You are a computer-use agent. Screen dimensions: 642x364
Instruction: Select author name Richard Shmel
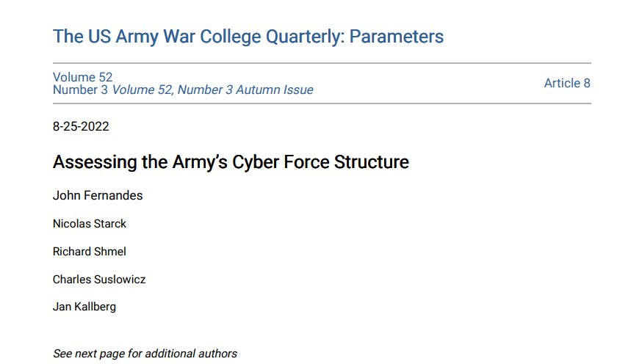[x=90, y=252]
